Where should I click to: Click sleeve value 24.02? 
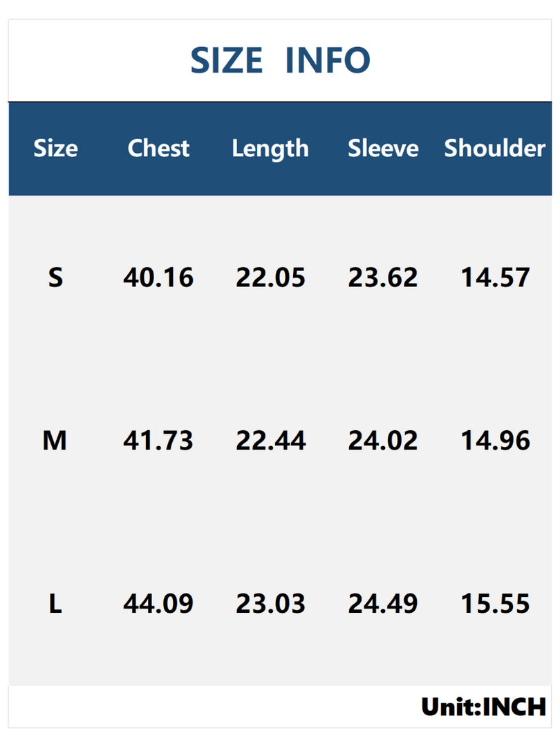(383, 440)
